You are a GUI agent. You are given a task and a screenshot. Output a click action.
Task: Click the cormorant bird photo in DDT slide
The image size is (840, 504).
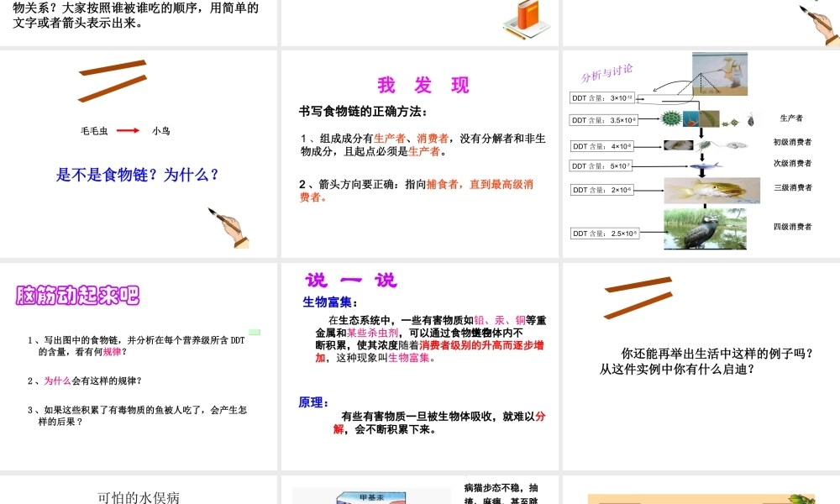pyautogui.click(x=705, y=229)
